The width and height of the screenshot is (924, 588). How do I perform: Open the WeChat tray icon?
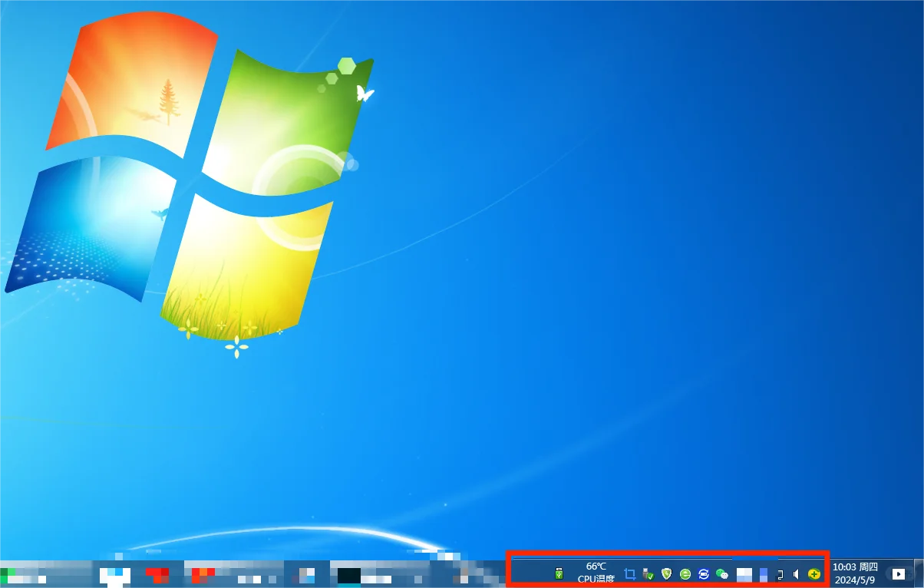pyautogui.click(x=722, y=573)
